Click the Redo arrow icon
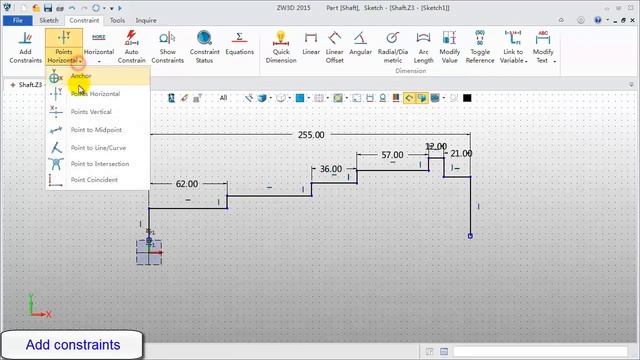Image resolution: width=640 pixels, height=360 pixels. pos(84,8)
